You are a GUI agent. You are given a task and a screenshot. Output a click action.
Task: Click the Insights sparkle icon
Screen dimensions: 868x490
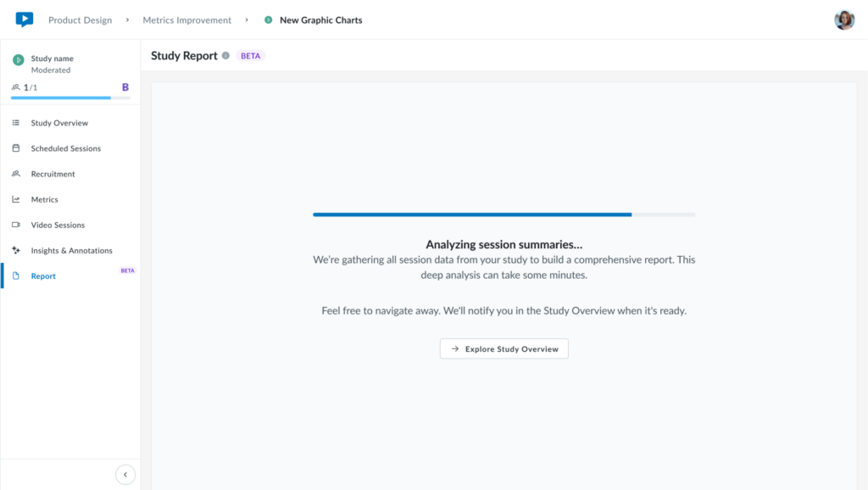pos(16,250)
